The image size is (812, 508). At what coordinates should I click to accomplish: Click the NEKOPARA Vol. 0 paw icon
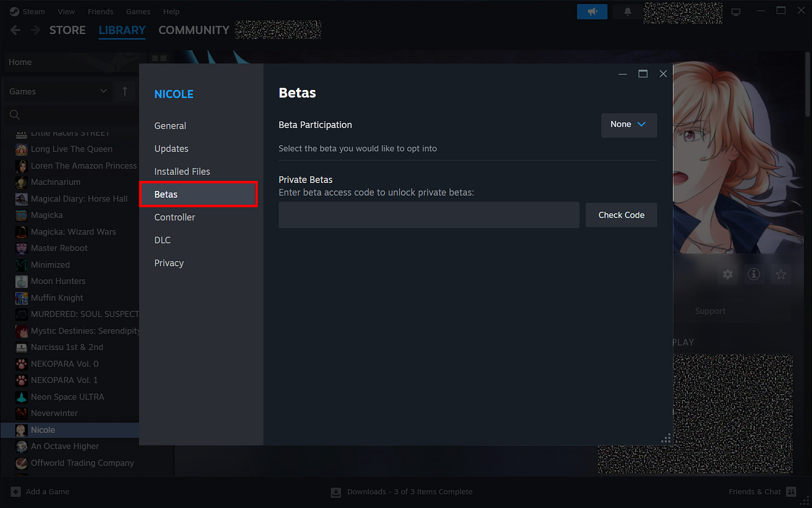[21, 364]
